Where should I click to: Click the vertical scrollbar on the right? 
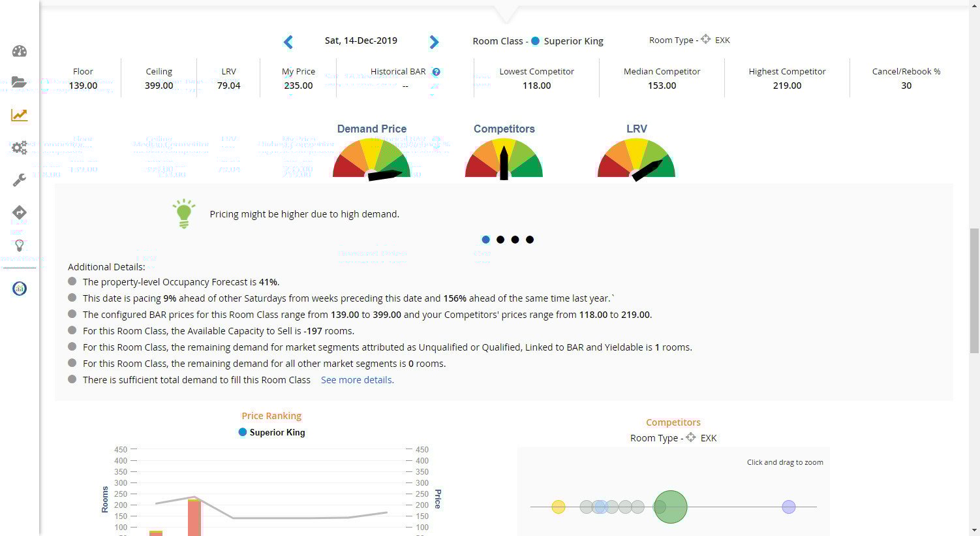[975, 261]
